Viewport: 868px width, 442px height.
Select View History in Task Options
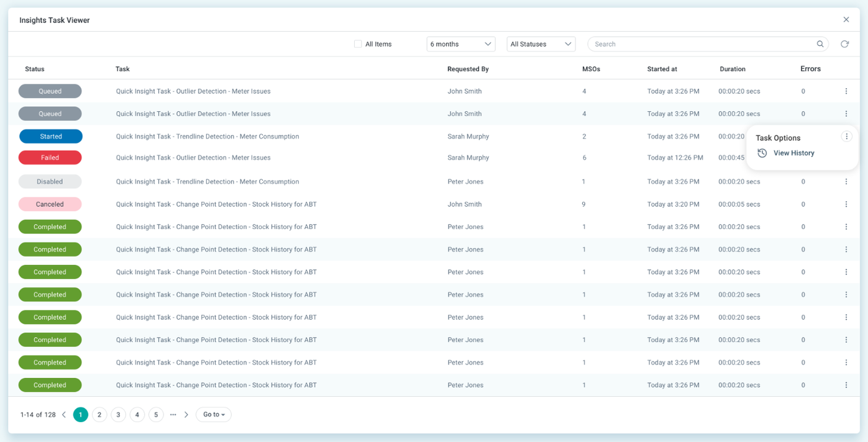[793, 153]
